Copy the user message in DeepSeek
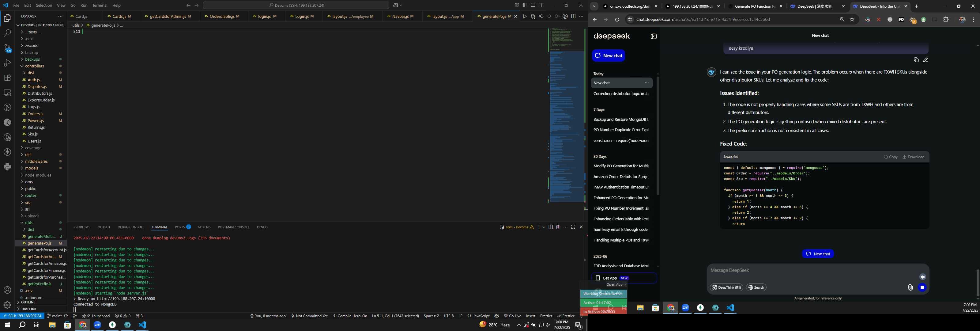Screen dimensions: 980x331 (x=916, y=60)
